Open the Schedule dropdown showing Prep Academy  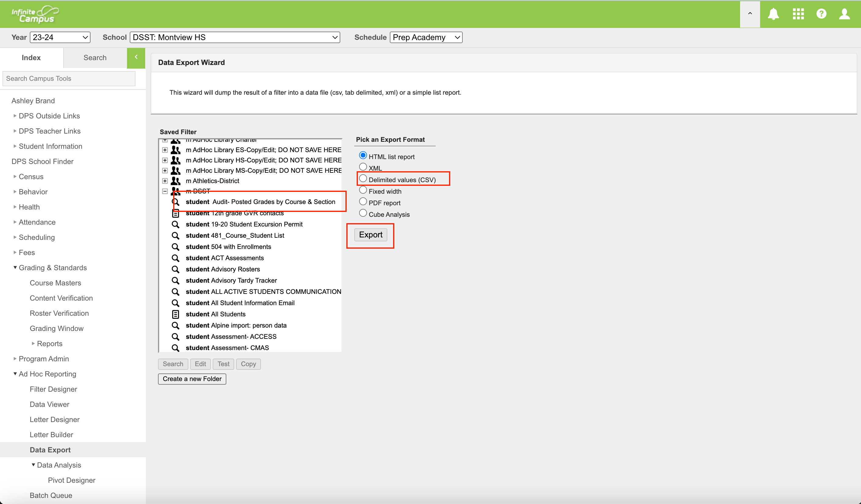[x=426, y=37]
